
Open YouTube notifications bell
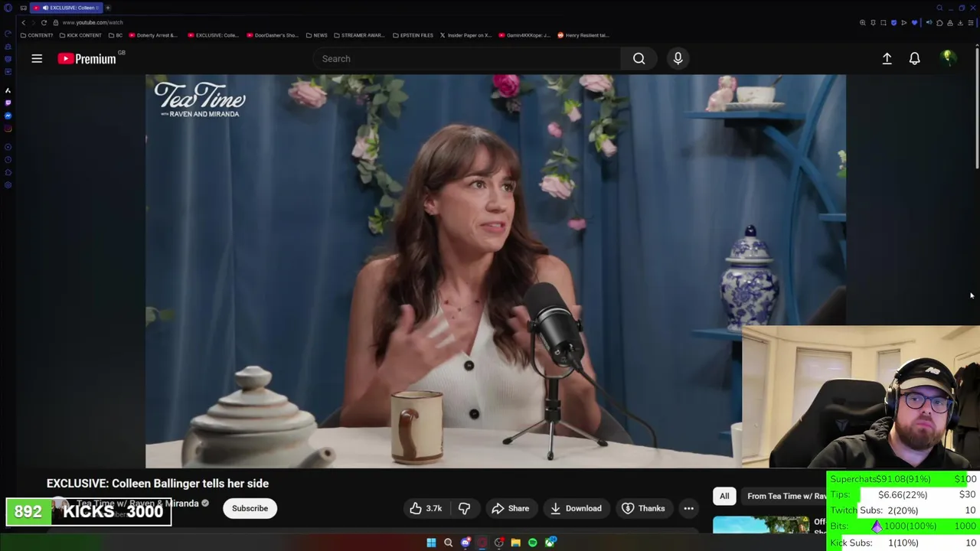point(914,58)
